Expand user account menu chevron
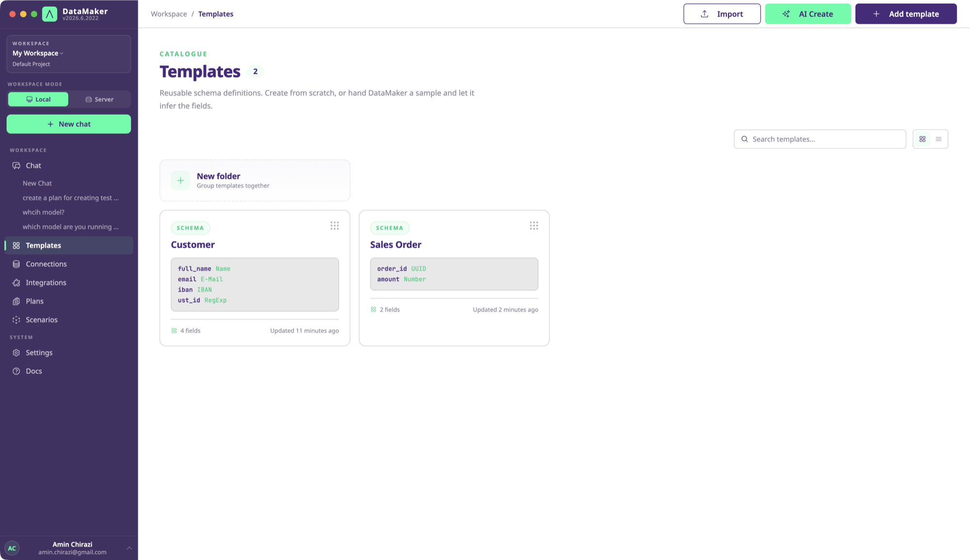The height and width of the screenshot is (560, 970). pyautogui.click(x=129, y=548)
